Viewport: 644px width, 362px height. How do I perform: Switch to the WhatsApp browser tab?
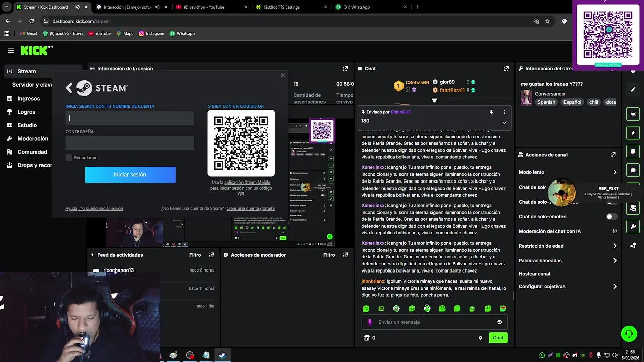coord(371,7)
